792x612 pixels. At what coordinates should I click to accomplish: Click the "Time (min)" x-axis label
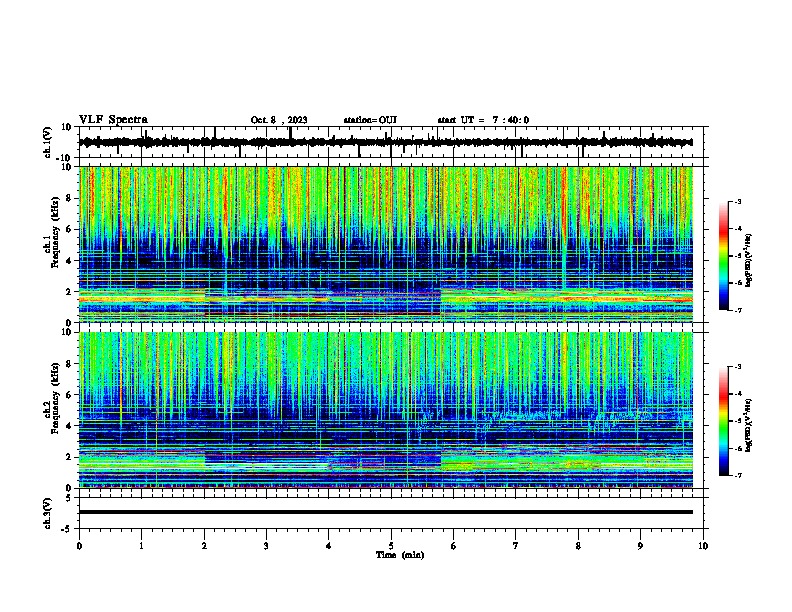[x=400, y=555]
